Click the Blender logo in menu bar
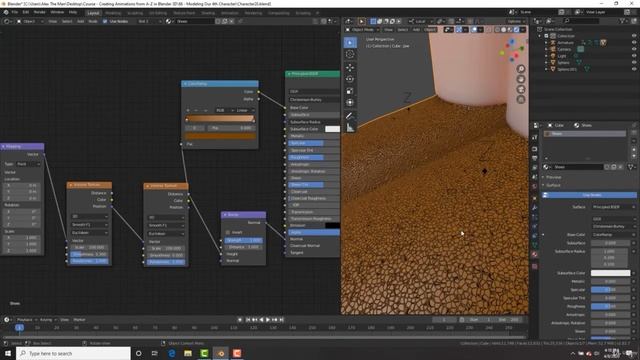This screenshot has width=640, height=360. [x=6, y=12]
